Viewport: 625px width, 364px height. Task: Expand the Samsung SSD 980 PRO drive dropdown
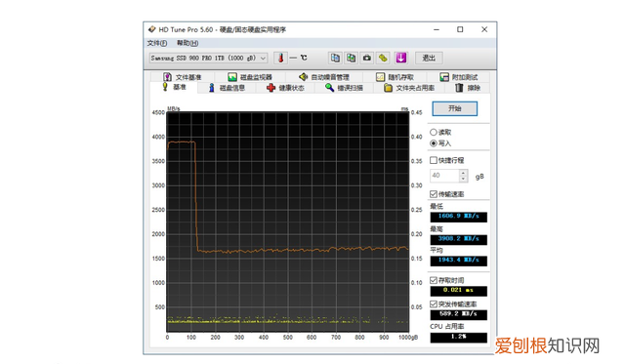[x=208, y=59]
